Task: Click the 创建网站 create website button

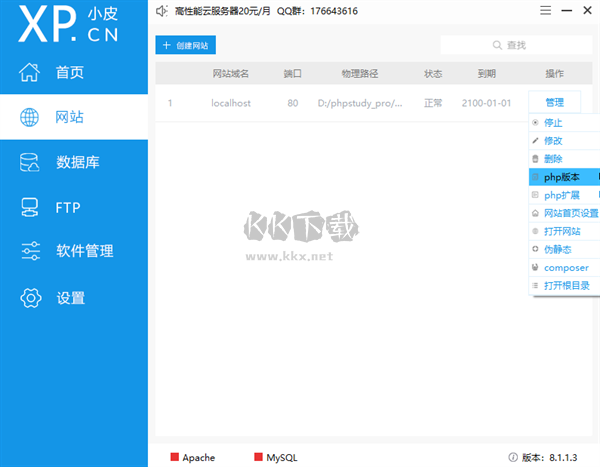Action: click(x=187, y=46)
